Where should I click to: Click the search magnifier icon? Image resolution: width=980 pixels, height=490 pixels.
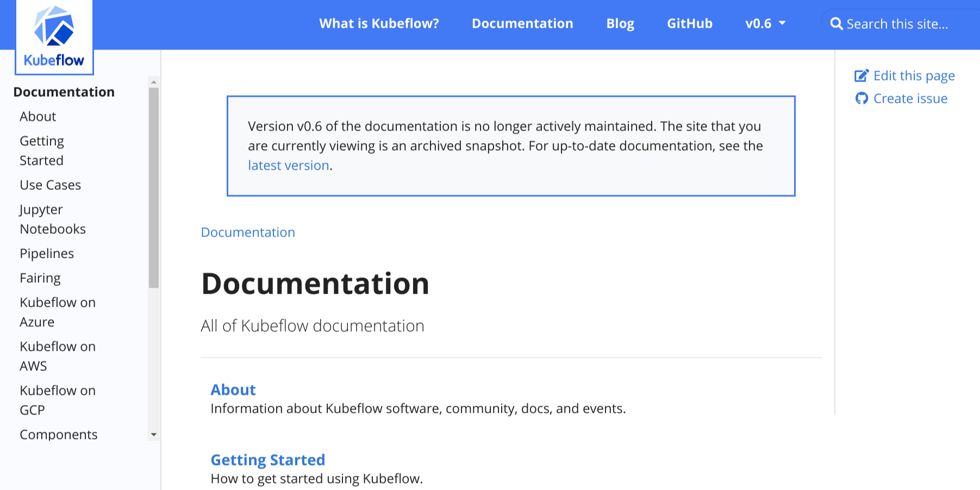pyautogui.click(x=837, y=23)
